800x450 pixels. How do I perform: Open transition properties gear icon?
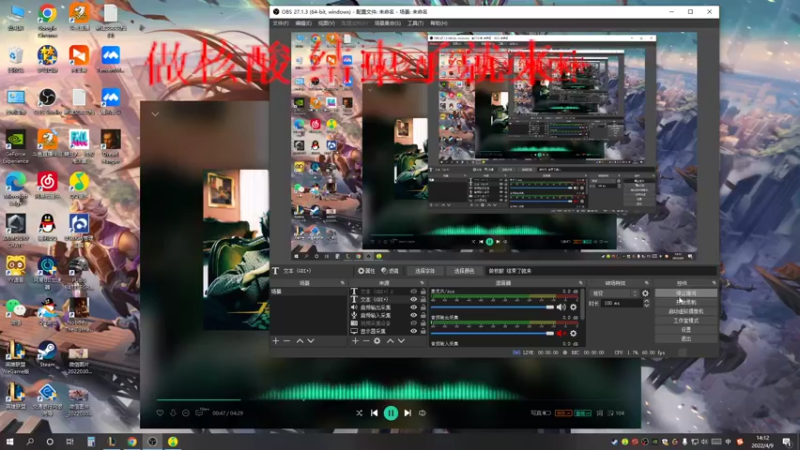click(x=645, y=293)
